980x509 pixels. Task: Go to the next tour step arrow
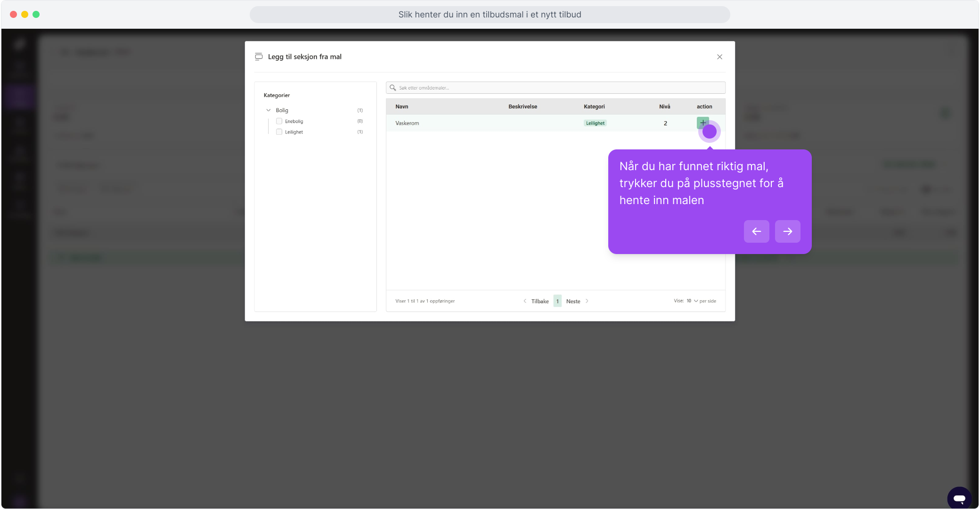point(787,231)
